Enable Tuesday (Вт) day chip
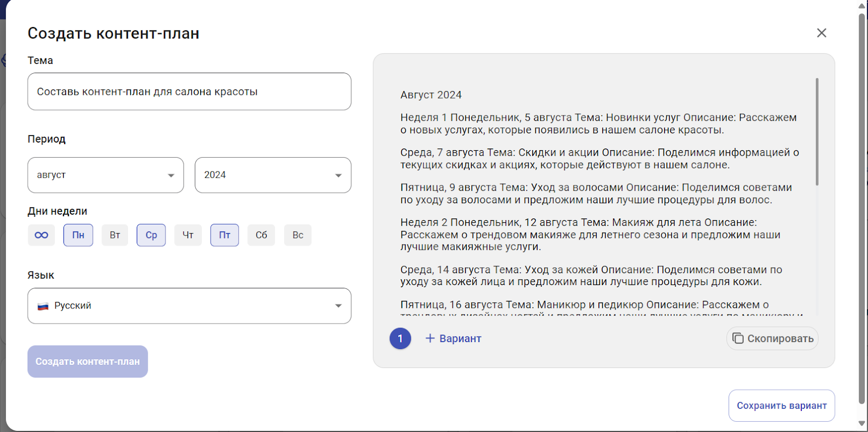This screenshot has width=868, height=432. tap(115, 235)
